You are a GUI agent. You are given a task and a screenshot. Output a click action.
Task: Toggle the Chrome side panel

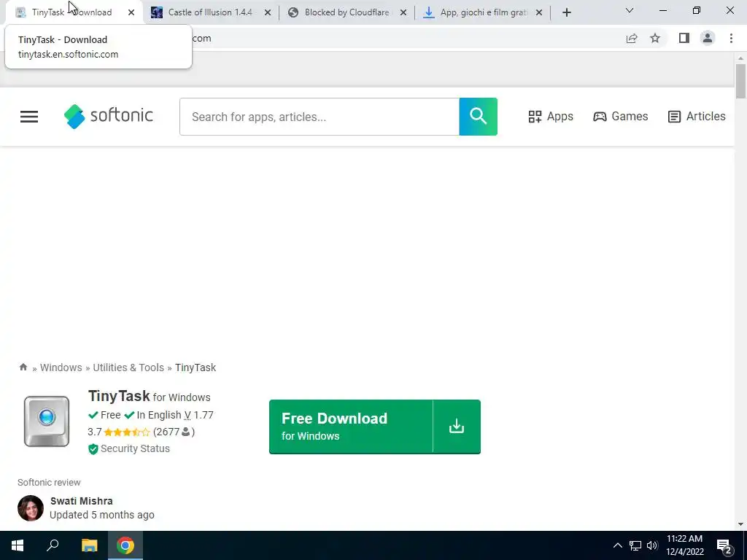[x=684, y=38]
